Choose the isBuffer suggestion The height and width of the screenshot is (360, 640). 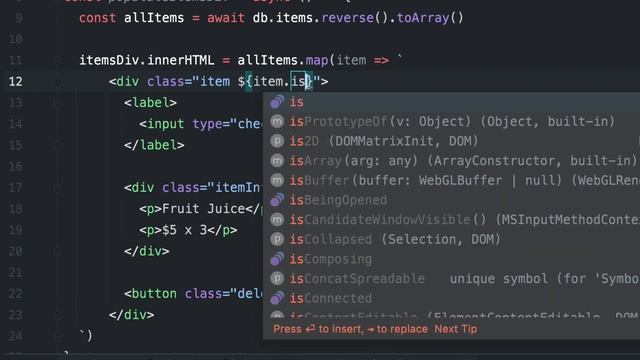(451, 180)
